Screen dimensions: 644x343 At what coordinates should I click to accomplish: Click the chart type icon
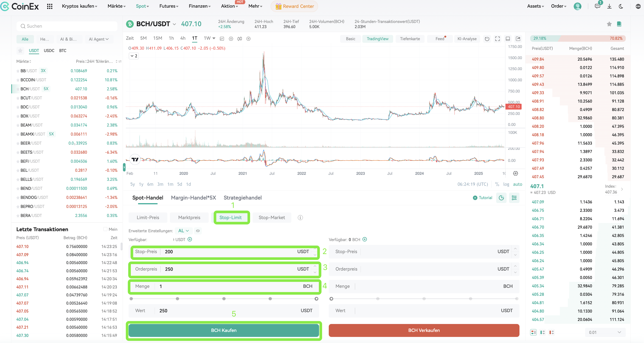[x=222, y=39]
